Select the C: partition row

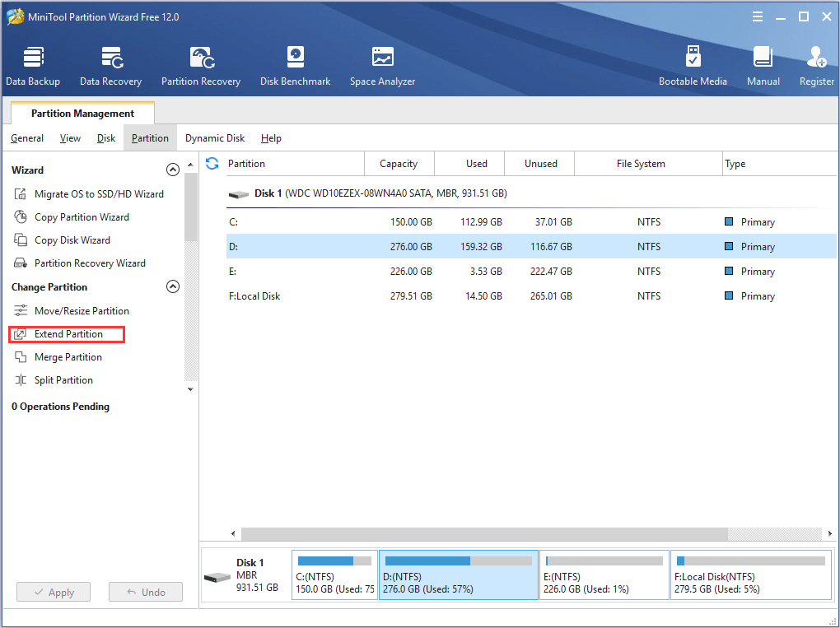click(531, 221)
